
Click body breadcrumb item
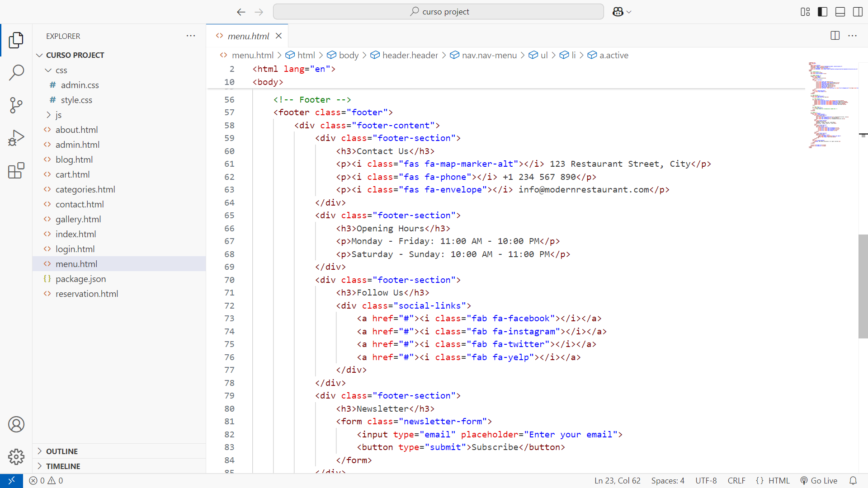(x=343, y=55)
